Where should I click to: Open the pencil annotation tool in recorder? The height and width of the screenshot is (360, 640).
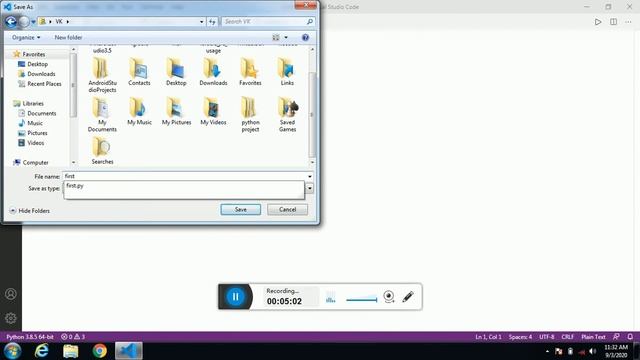408,296
